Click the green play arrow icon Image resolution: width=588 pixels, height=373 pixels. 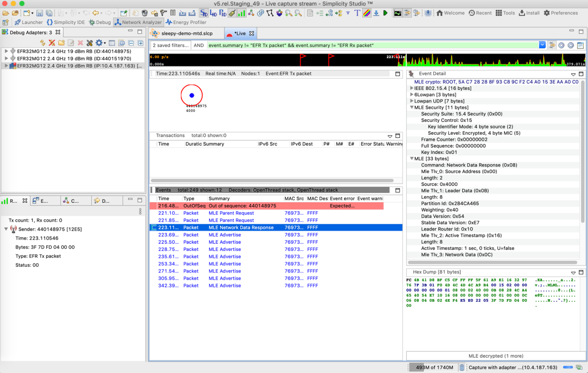[385, 13]
